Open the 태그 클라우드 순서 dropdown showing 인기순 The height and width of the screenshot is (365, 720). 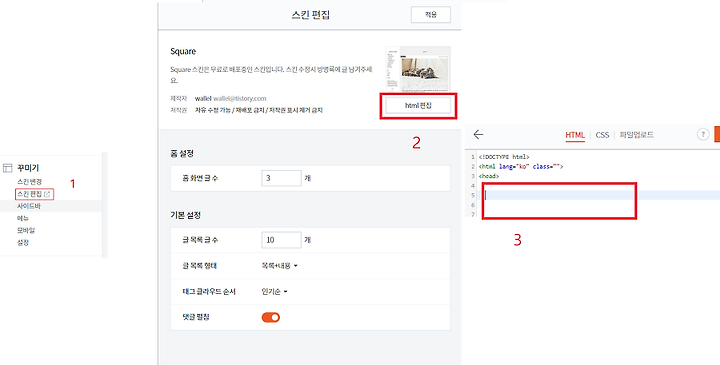[274, 292]
